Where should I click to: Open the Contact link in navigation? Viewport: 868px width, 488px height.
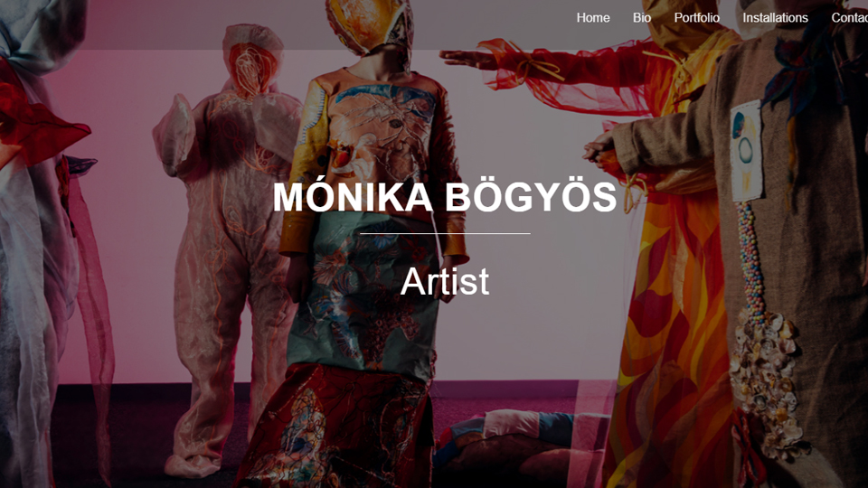tap(849, 18)
